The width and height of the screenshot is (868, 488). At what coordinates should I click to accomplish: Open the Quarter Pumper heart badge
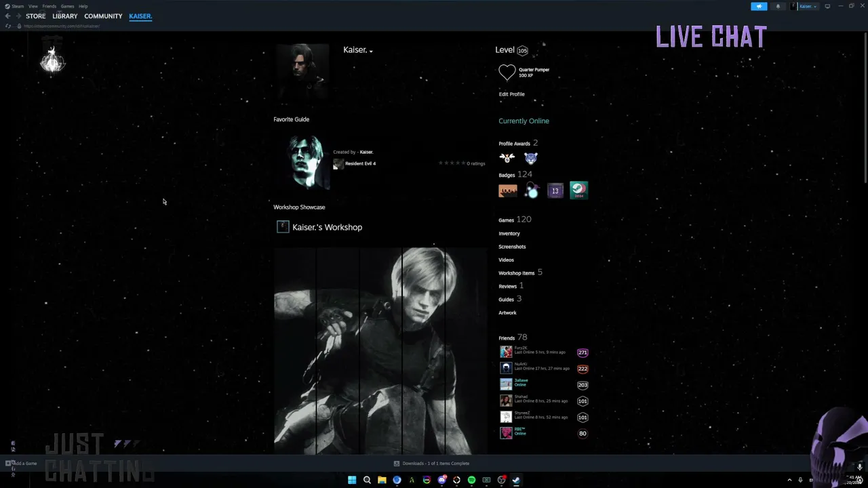click(507, 73)
